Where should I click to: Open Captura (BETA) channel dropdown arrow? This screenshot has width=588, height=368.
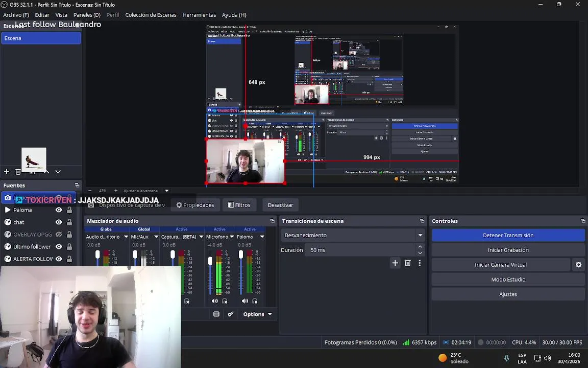(x=202, y=237)
